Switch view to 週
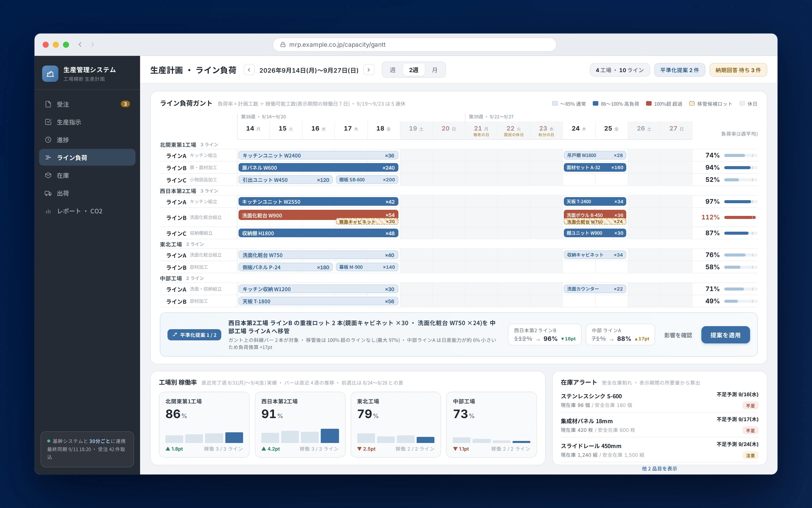 pos(393,70)
